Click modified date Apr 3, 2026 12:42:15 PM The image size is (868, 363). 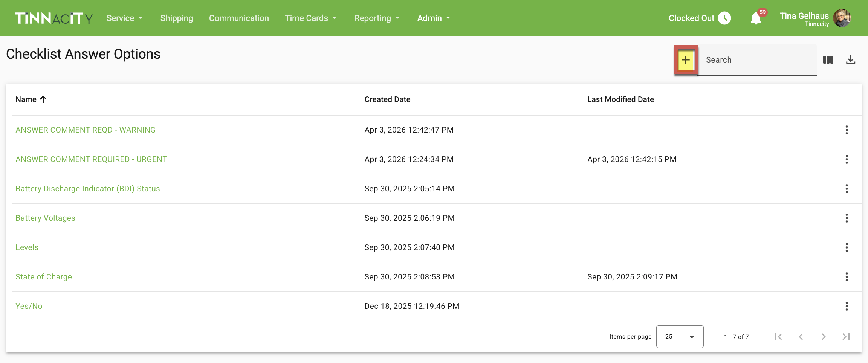pyautogui.click(x=632, y=159)
